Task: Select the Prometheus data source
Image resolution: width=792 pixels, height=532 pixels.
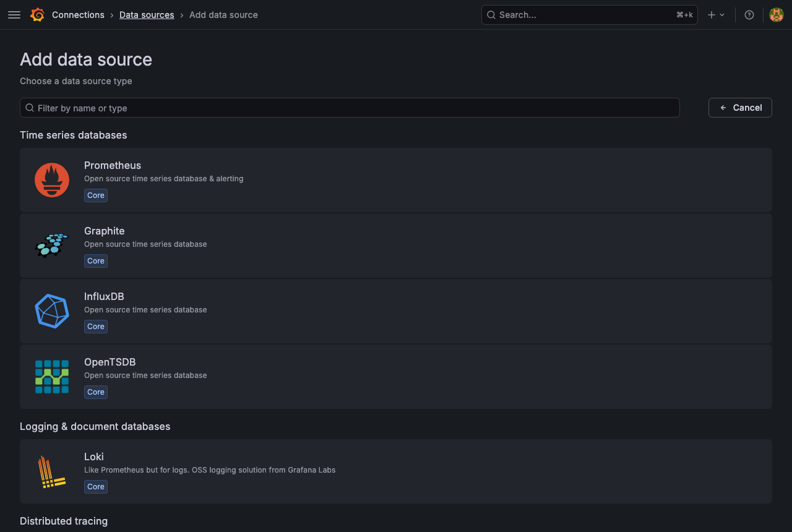Action: click(396, 180)
